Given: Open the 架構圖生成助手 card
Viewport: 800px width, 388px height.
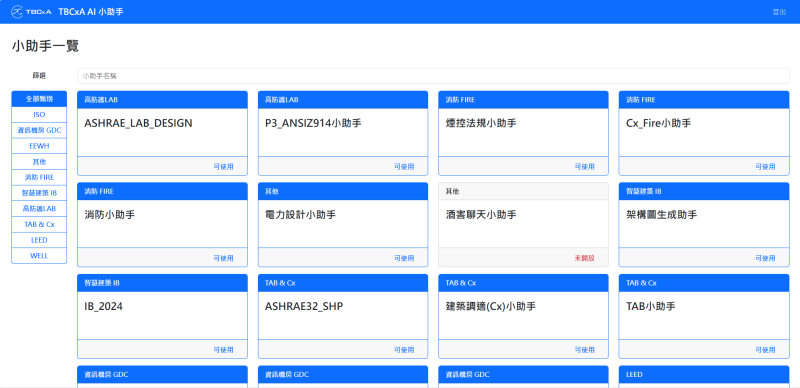Looking at the screenshot, I should tap(704, 225).
